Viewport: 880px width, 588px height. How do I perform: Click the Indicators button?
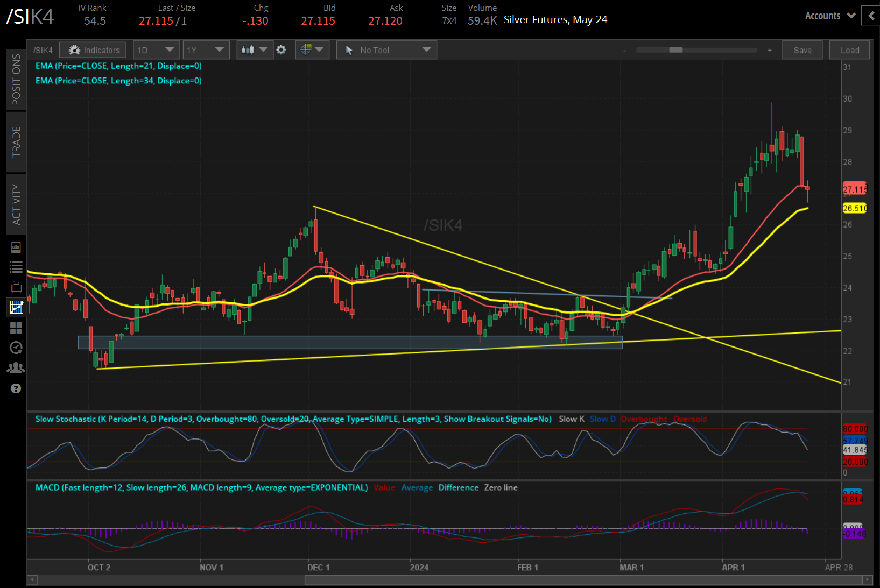tap(93, 50)
